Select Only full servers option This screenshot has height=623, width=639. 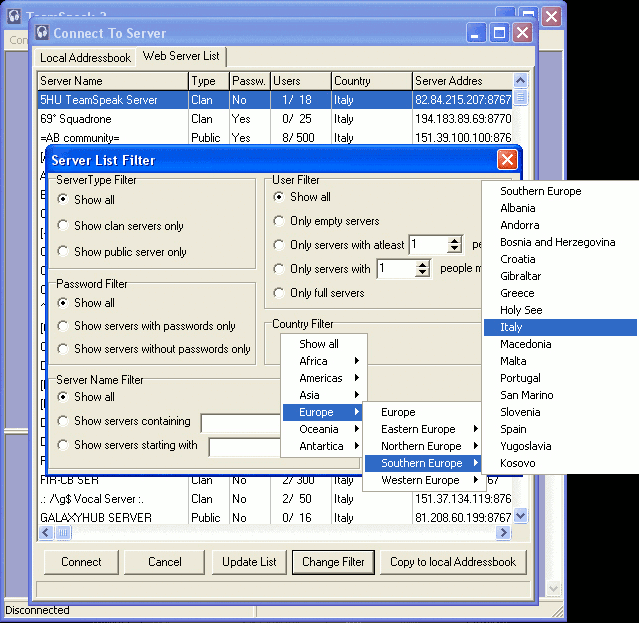[319, 293]
